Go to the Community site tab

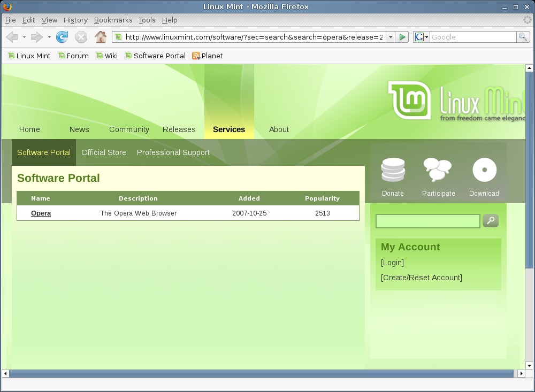[129, 129]
